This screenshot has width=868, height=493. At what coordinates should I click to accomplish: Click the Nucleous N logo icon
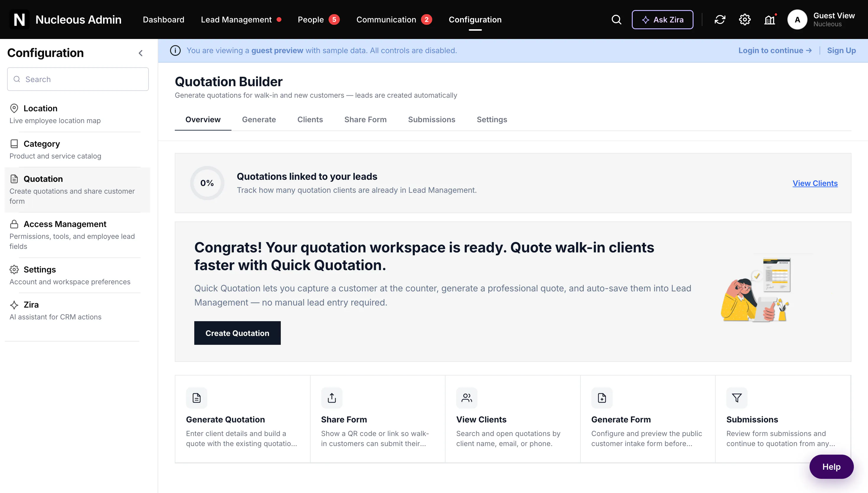(19, 19)
